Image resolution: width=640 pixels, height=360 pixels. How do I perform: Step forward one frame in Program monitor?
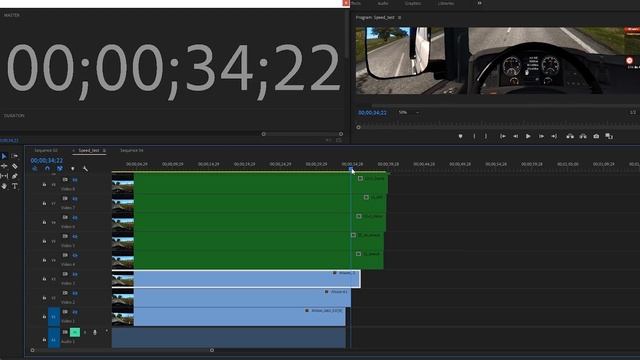pyautogui.click(x=541, y=136)
